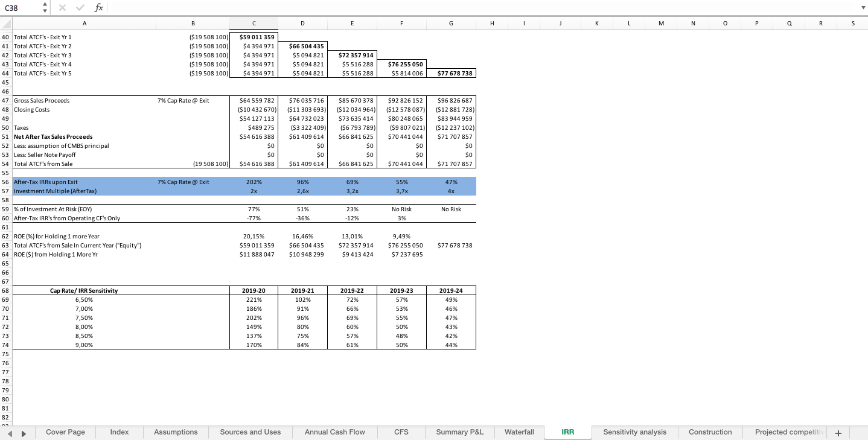Click the Name Box up stepper arrow
The height and width of the screenshot is (440, 868).
[44, 5]
